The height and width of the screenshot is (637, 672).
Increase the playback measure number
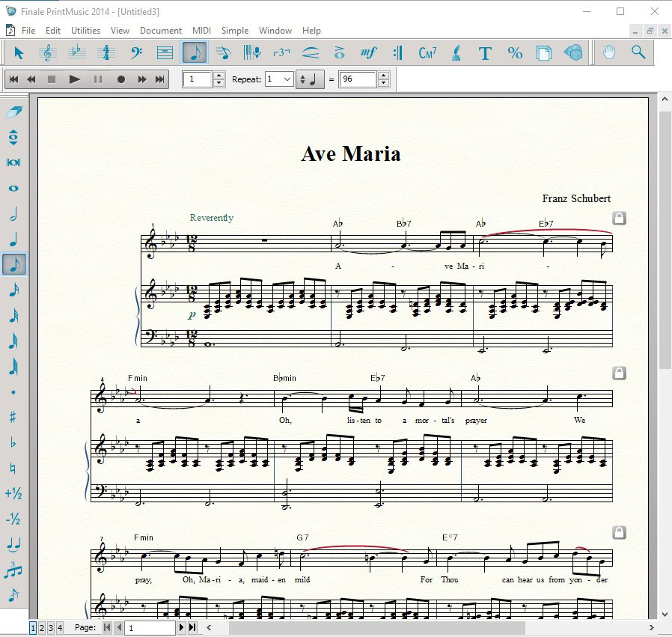coord(219,76)
